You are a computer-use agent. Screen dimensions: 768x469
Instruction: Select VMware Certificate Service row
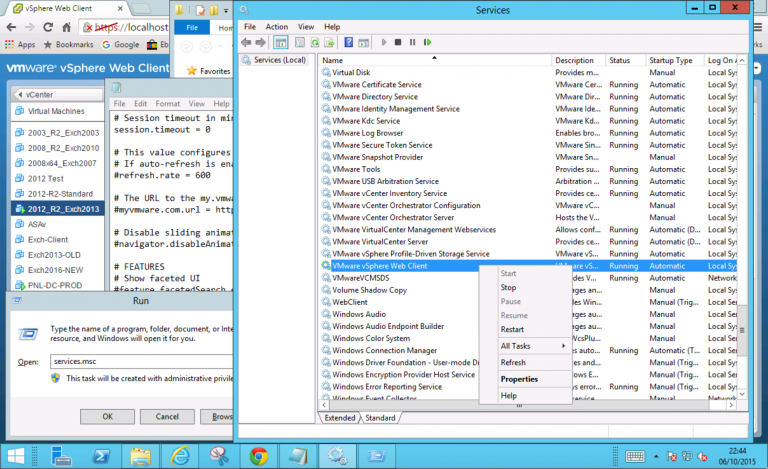pyautogui.click(x=528, y=85)
